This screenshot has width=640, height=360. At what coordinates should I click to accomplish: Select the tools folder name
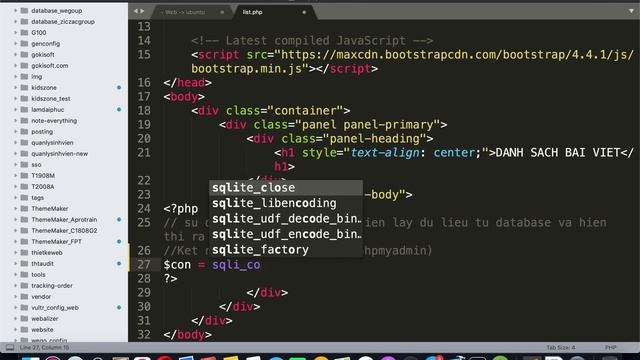[38, 275]
